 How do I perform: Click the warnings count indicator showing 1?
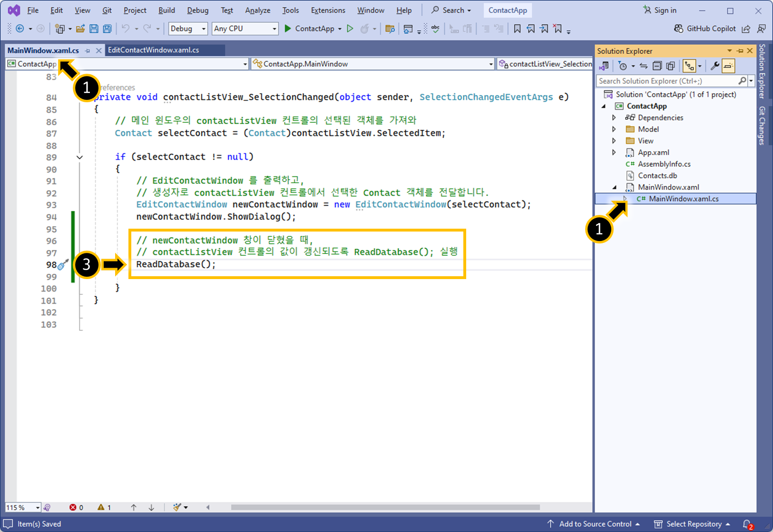[104, 507]
